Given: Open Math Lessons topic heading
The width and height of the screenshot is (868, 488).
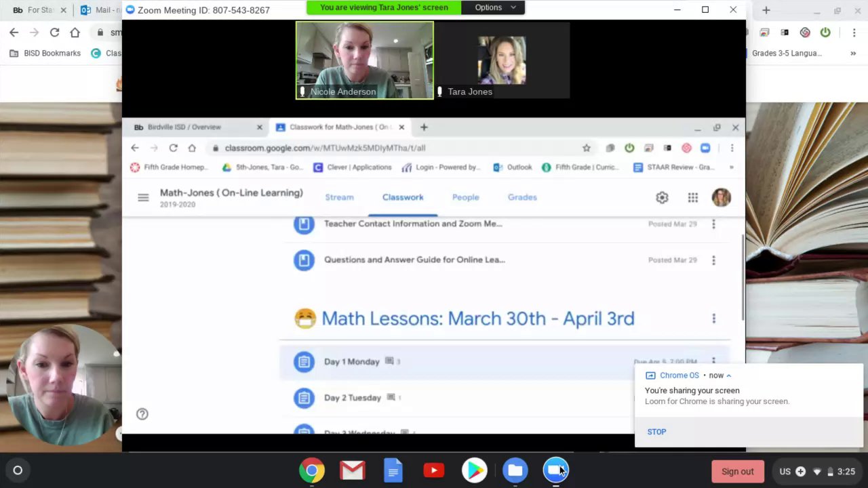Looking at the screenshot, I should (x=477, y=319).
